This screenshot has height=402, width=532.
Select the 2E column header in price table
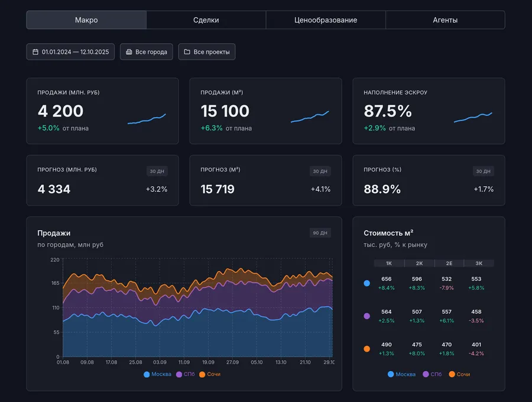(449, 263)
